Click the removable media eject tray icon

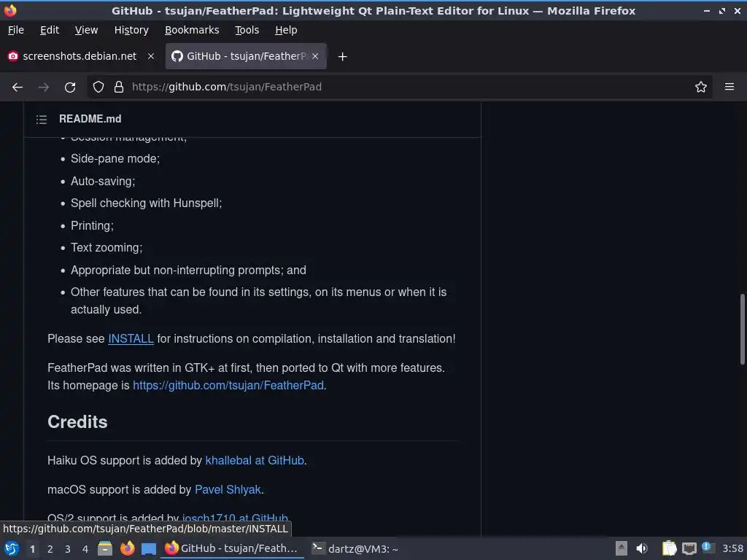click(x=622, y=548)
